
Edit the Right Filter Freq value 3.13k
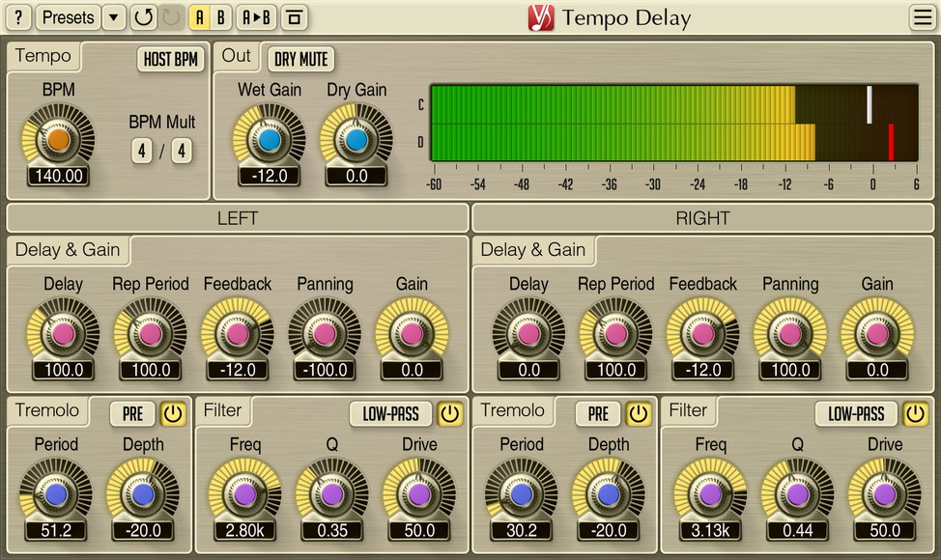[710, 531]
